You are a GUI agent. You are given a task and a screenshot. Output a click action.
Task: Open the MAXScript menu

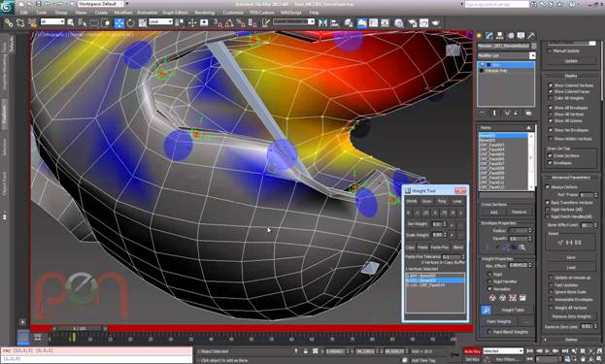291,13
